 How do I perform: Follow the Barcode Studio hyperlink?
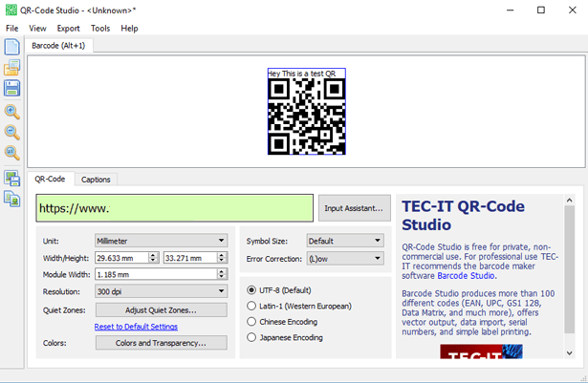[x=467, y=276]
